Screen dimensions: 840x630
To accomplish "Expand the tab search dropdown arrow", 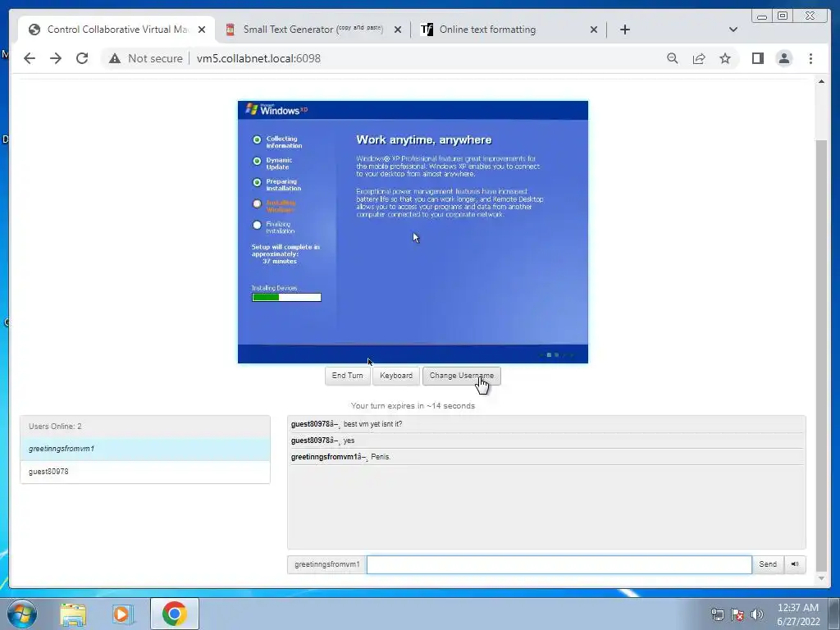I will click(733, 30).
